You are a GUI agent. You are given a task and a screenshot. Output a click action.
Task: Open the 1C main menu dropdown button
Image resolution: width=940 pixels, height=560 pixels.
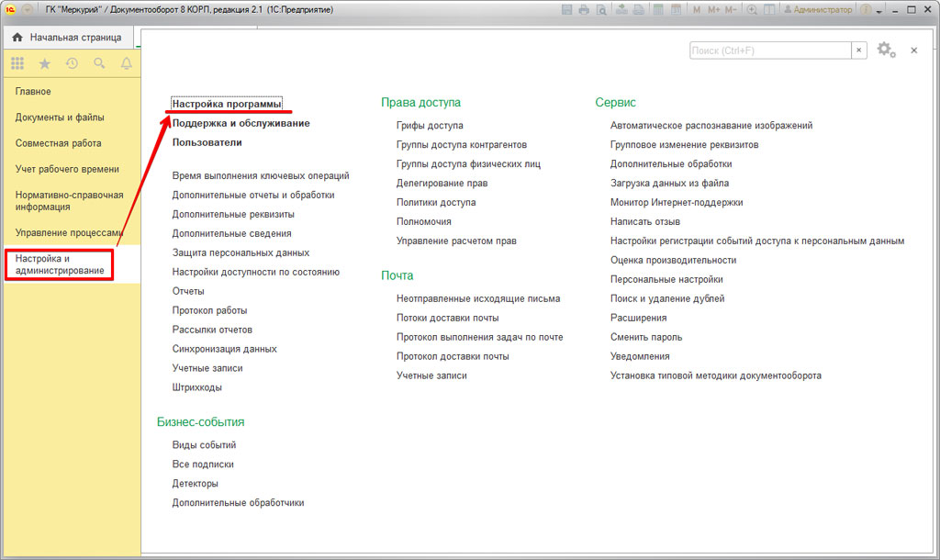27,10
